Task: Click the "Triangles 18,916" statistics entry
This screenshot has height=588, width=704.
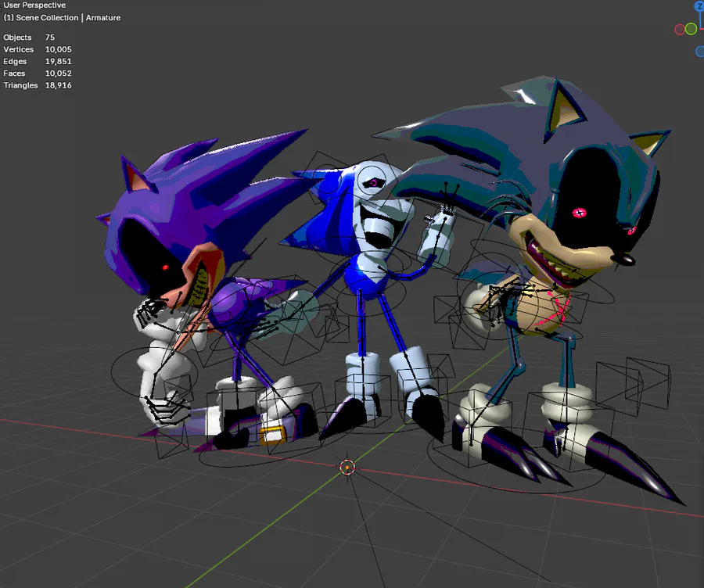Action: click(x=38, y=85)
